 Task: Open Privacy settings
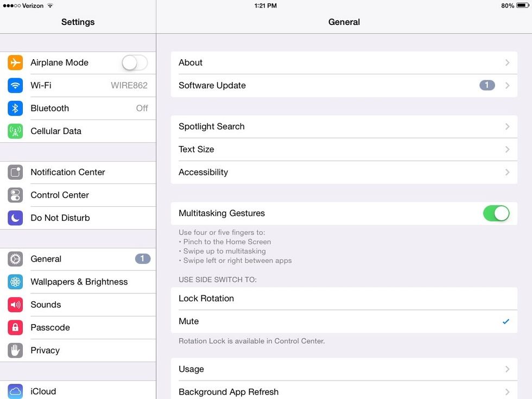coord(78,351)
